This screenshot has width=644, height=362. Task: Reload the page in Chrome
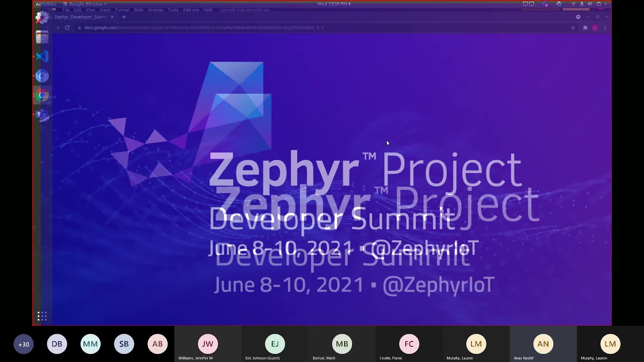point(67,28)
